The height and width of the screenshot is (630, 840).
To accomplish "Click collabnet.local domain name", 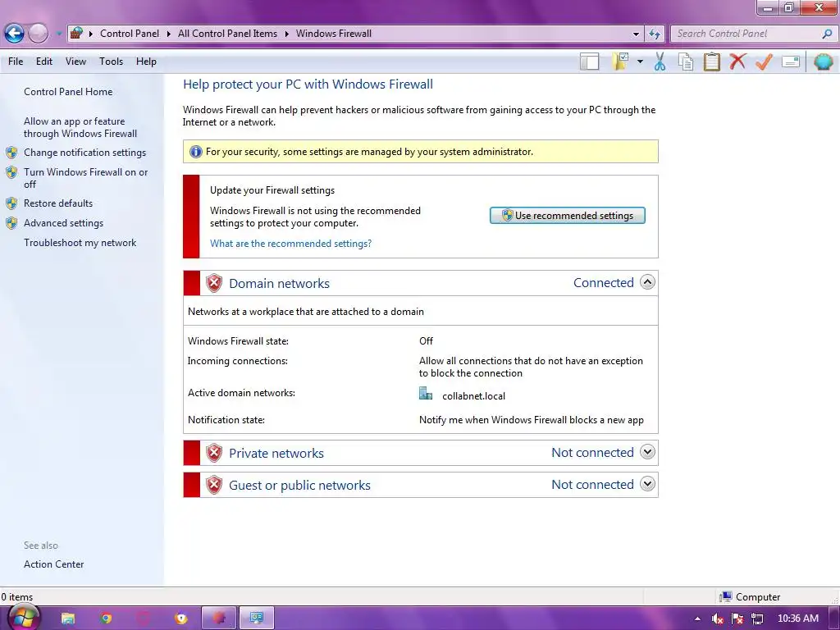I will (473, 396).
